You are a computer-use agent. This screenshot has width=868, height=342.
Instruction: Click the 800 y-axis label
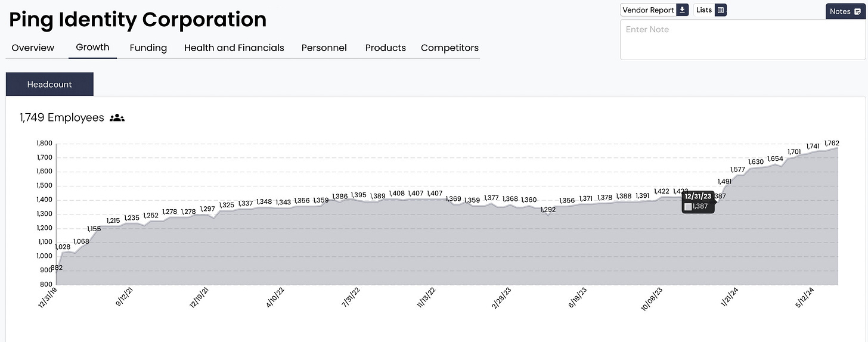[x=47, y=284]
